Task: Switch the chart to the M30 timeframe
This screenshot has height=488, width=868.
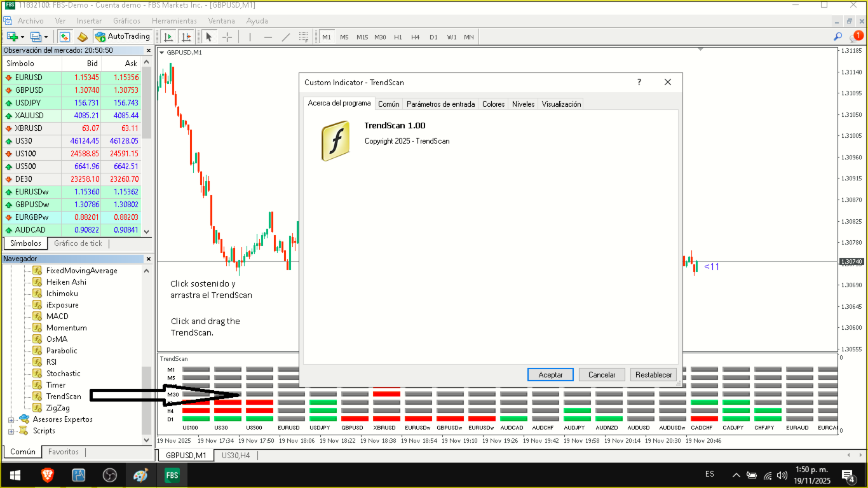Action: coord(380,37)
